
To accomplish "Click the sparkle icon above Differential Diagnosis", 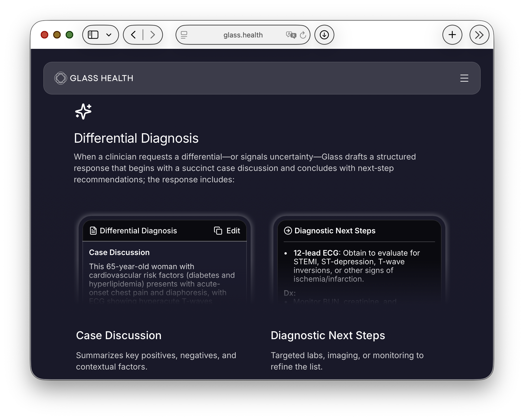I will click(x=83, y=112).
